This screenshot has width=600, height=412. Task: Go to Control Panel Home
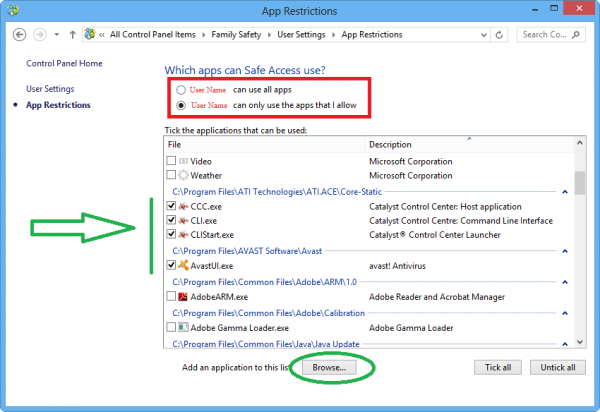click(64, 63)
